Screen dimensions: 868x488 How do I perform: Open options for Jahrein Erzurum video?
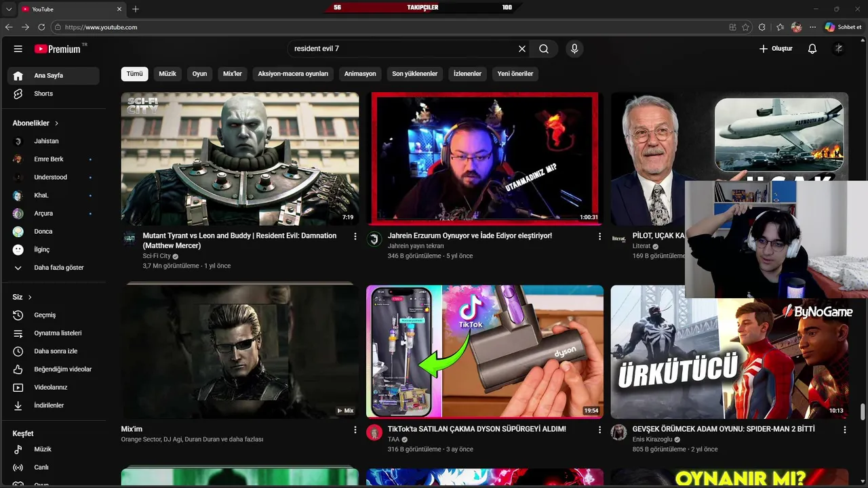599,237
